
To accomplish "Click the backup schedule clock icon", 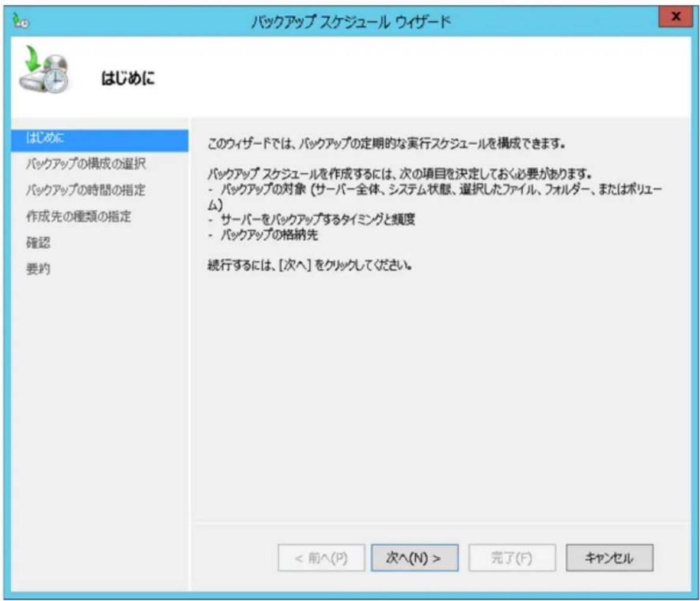I will [x=44, y=69].
